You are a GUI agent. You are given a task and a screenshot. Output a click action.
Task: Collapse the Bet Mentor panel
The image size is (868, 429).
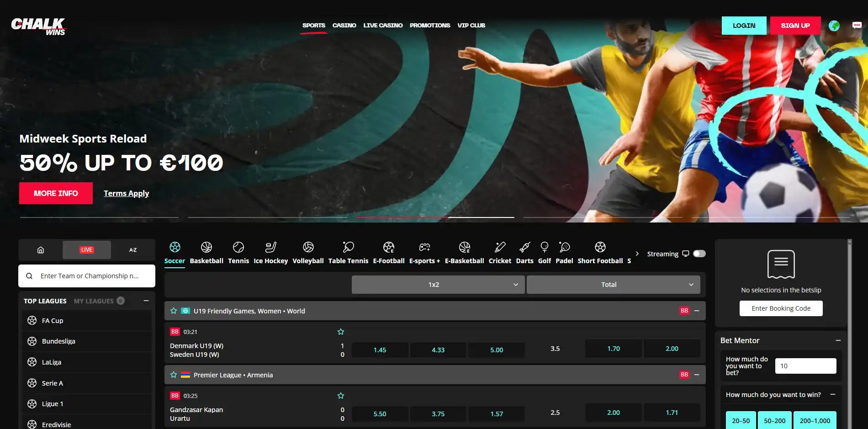pos(838,340)
